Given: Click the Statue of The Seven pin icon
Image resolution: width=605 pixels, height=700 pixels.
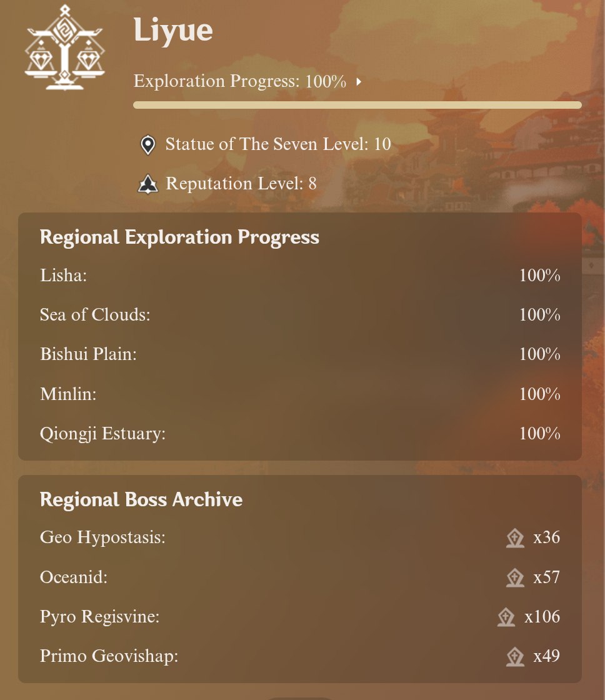Looking at the screenshot, I should (147, 145).
